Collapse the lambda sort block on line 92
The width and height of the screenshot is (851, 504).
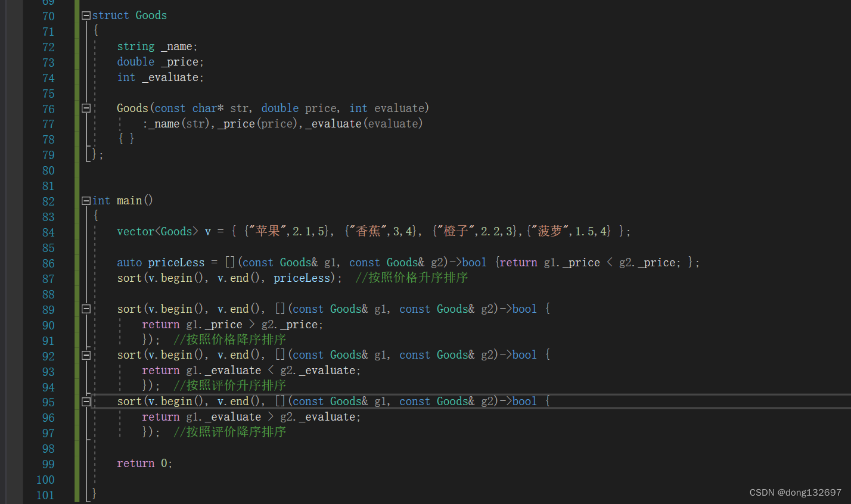tap(86, 355)
